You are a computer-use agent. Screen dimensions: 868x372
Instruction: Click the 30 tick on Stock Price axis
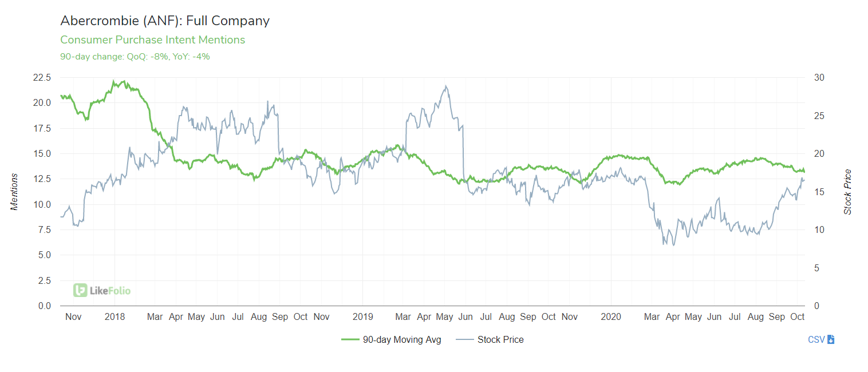coord(820,77)
